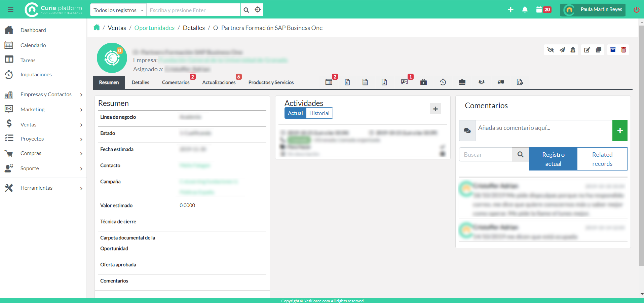This screenshot has height=303, width=644.
Task: Click the blue archive box icon
Action: [613, 50]
